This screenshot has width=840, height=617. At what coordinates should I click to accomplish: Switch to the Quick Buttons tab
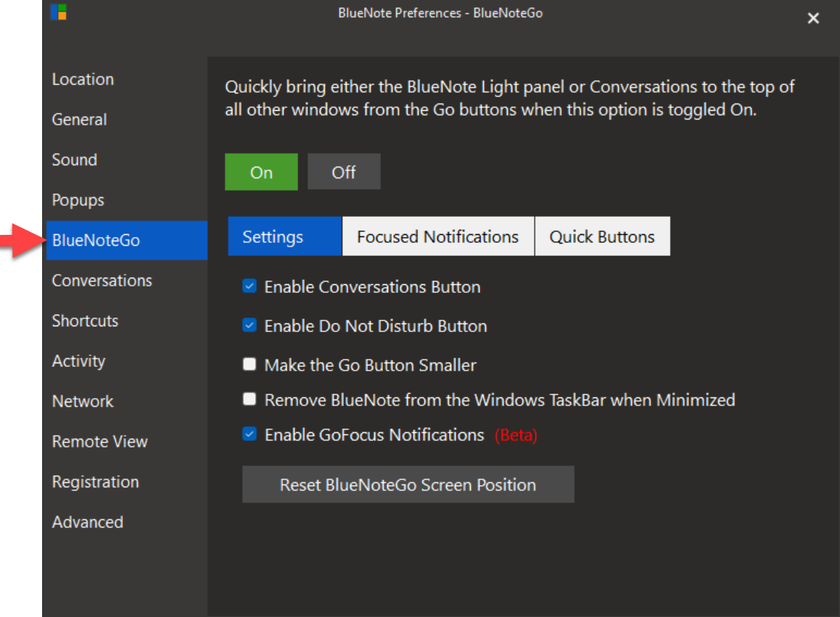click(x=602, y=236)
